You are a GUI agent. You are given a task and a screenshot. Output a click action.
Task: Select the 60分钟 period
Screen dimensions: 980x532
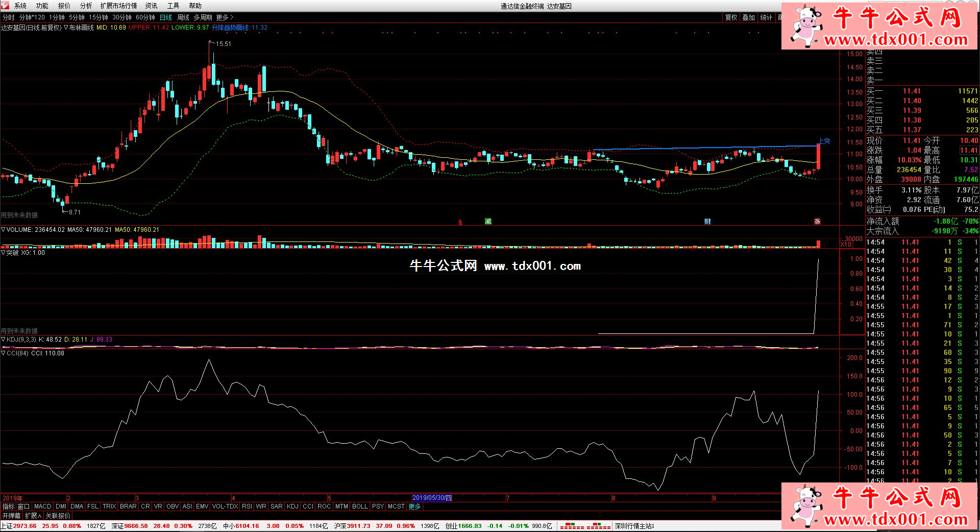pos(145,17)
